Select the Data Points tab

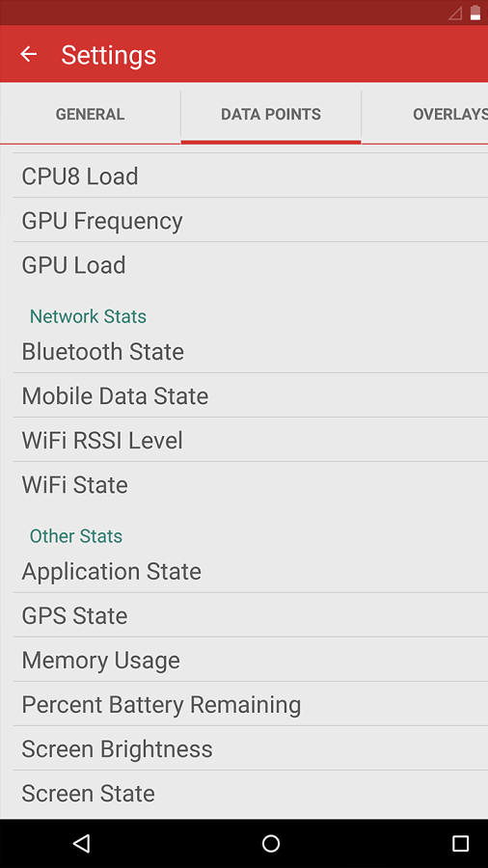coord(271,114)
